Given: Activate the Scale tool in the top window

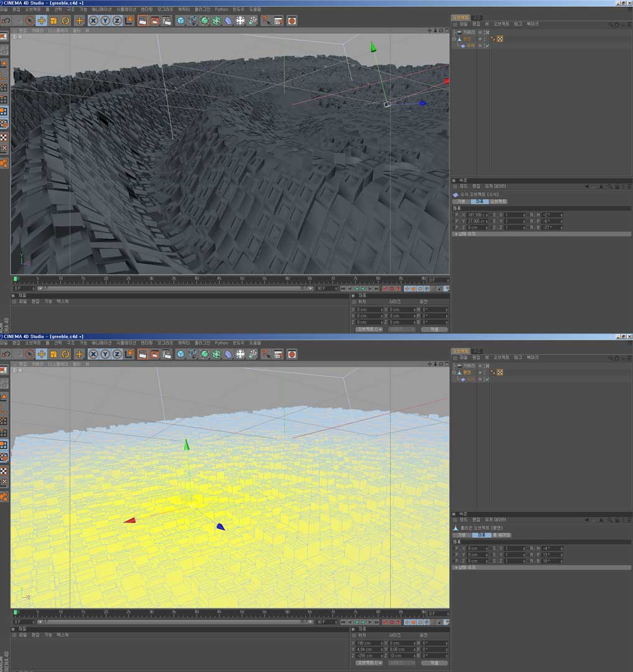Looking at the screenshot, I should pos(54,21).
